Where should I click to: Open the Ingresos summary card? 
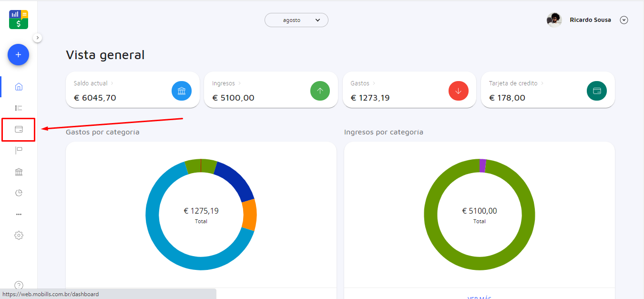tap(271, 90)
